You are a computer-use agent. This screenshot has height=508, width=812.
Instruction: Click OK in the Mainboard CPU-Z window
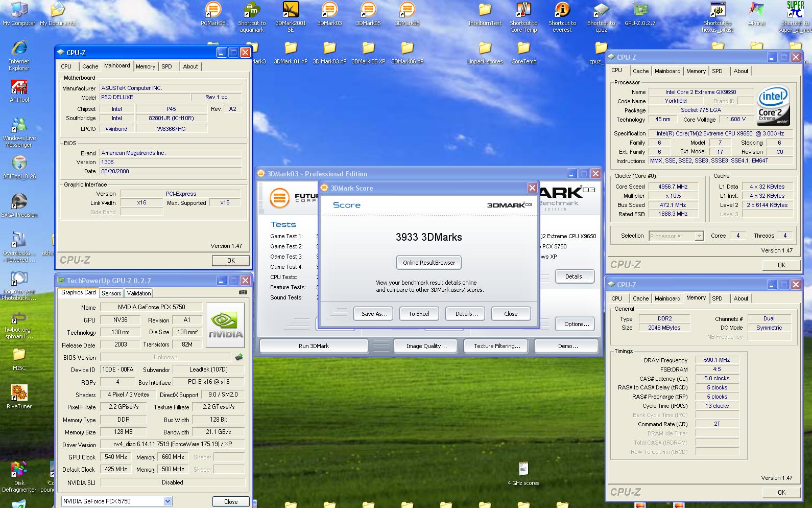(231, 260)
